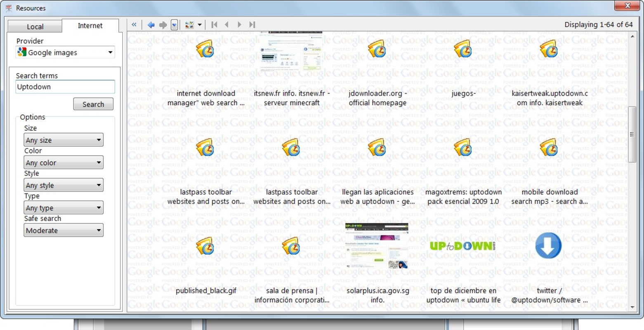Select the UpToDown logo thumbnail

pyautogui.click(x=463, y=246)
